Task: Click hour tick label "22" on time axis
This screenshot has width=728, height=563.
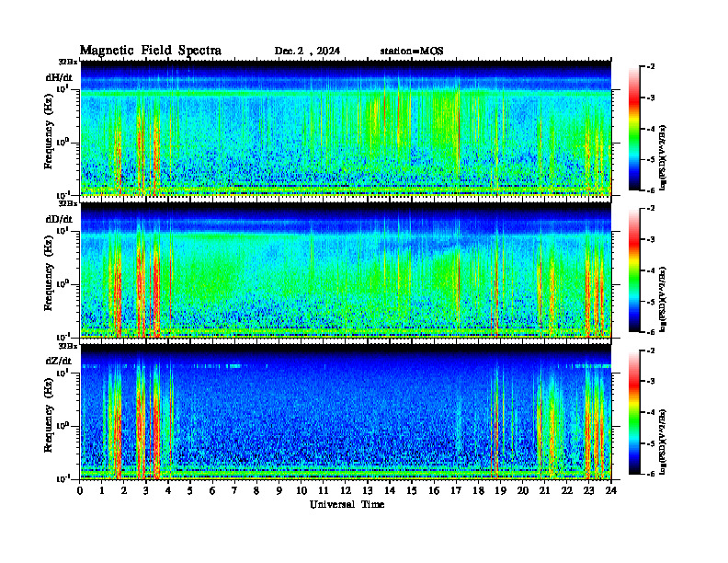Action: click(x=567, y=490)
